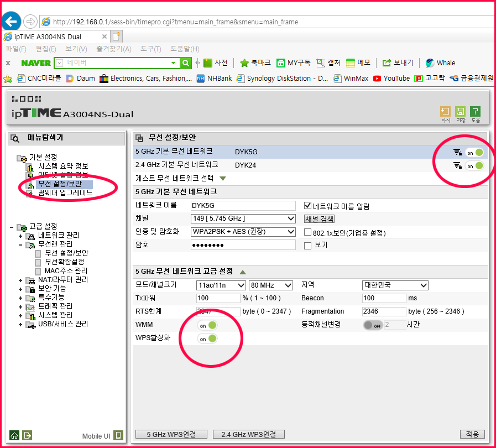496x448 pixels.
Task: Check the 보기 show password checkbox
Action: (x=307, y=246)
